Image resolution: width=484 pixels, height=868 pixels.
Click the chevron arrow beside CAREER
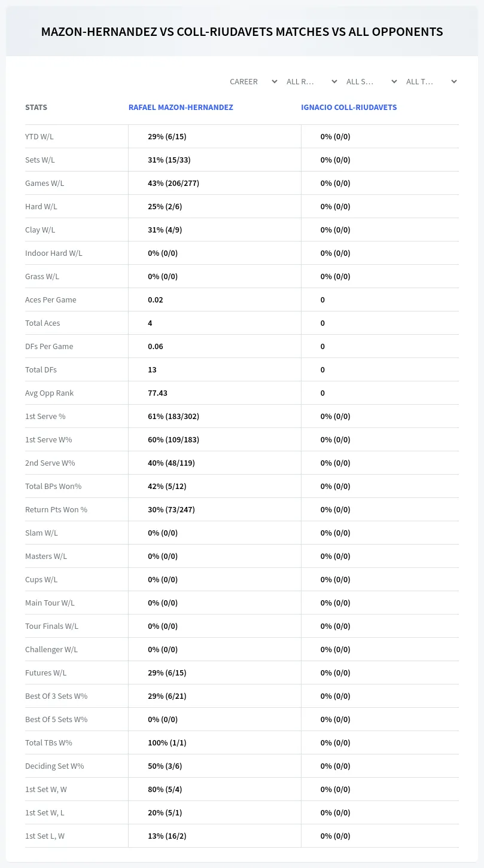coord(275,81)
